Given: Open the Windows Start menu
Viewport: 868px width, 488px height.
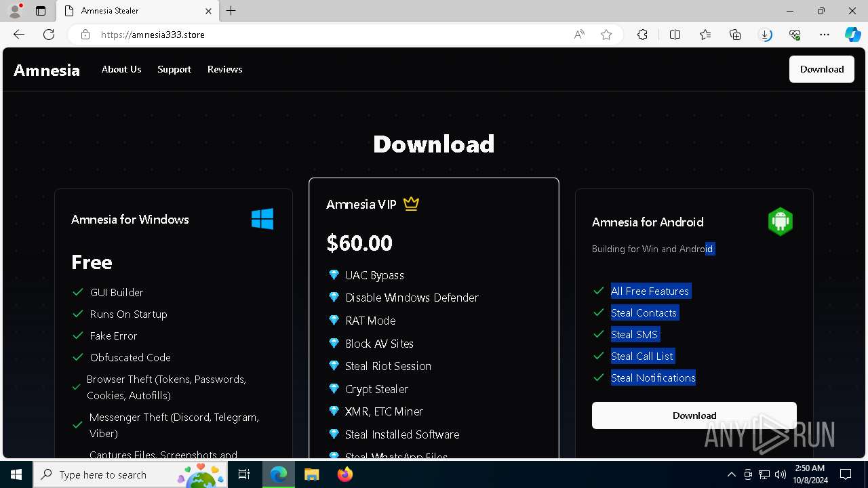Looking at the screenshot, I should click(16, 474).
